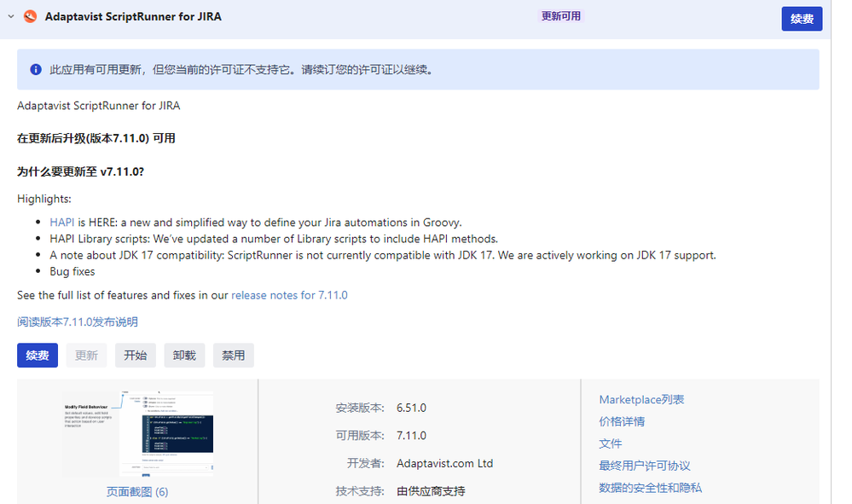Click the available version value 7.11.0
The width and height of the screenshot is (852, 504).
pyautogui.click(x=411, y=436)
